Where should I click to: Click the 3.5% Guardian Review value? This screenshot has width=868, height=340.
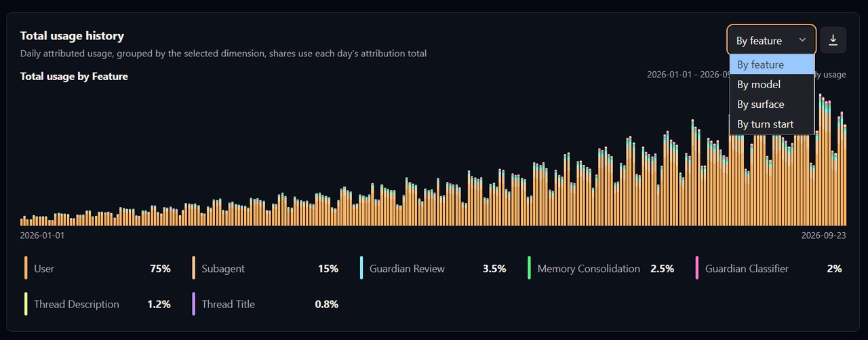(x=494, y=269)
